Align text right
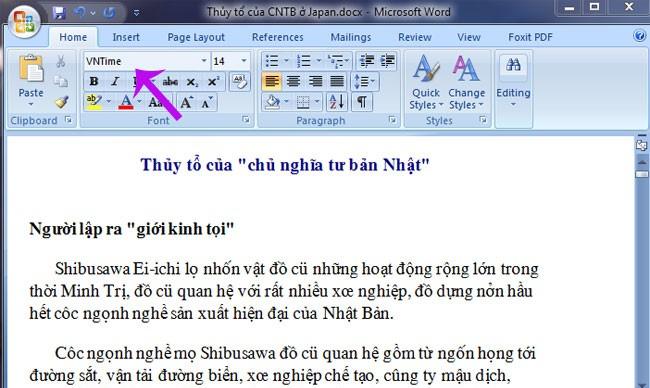 [x=315, y=81]
